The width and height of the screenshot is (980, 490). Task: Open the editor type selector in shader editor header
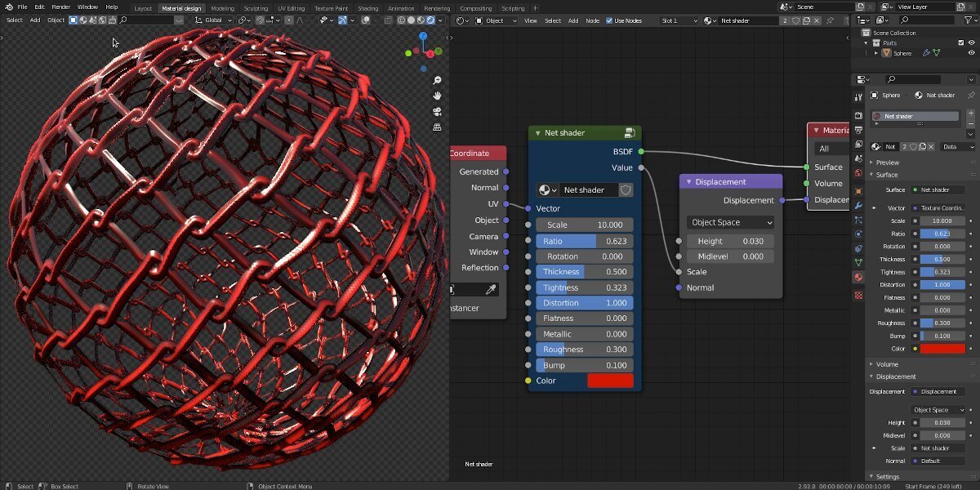461,20
